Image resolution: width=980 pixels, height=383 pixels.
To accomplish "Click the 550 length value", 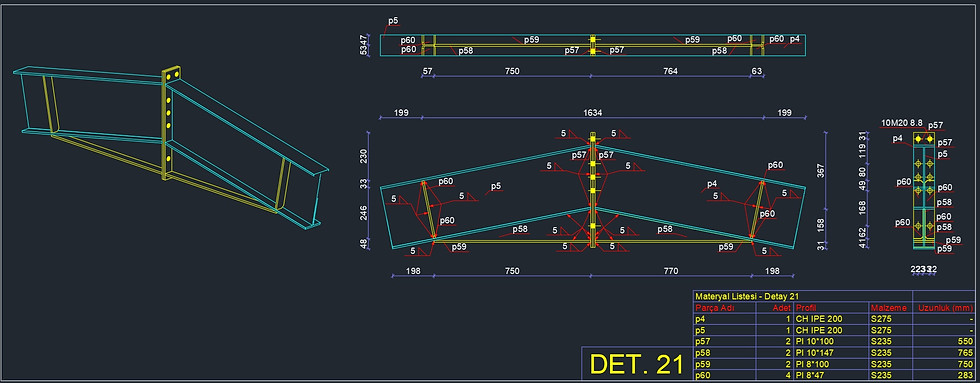I will click(966, 341).
